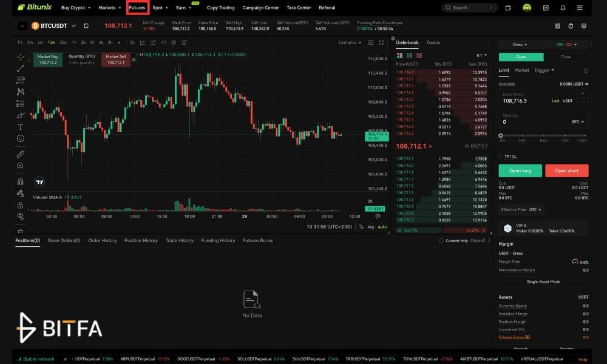Select the crosshair cursor tool
The image size is (607, 364).
(21, 57)
